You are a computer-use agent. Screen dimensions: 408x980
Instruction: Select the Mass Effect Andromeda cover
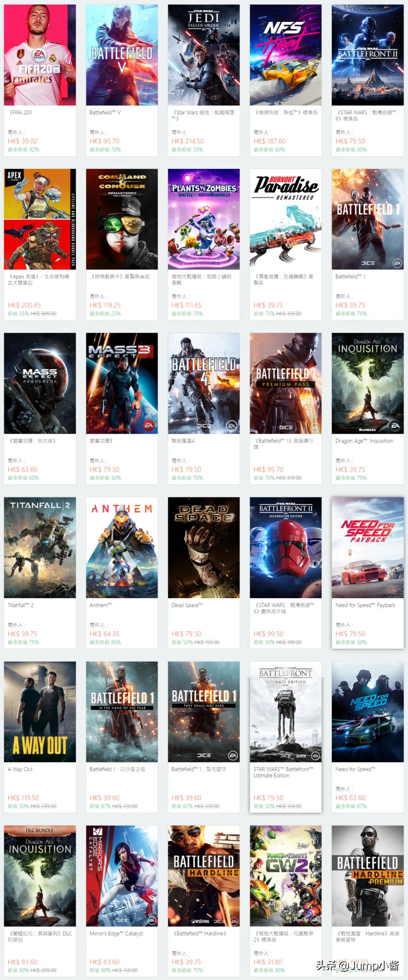point(40,383)
